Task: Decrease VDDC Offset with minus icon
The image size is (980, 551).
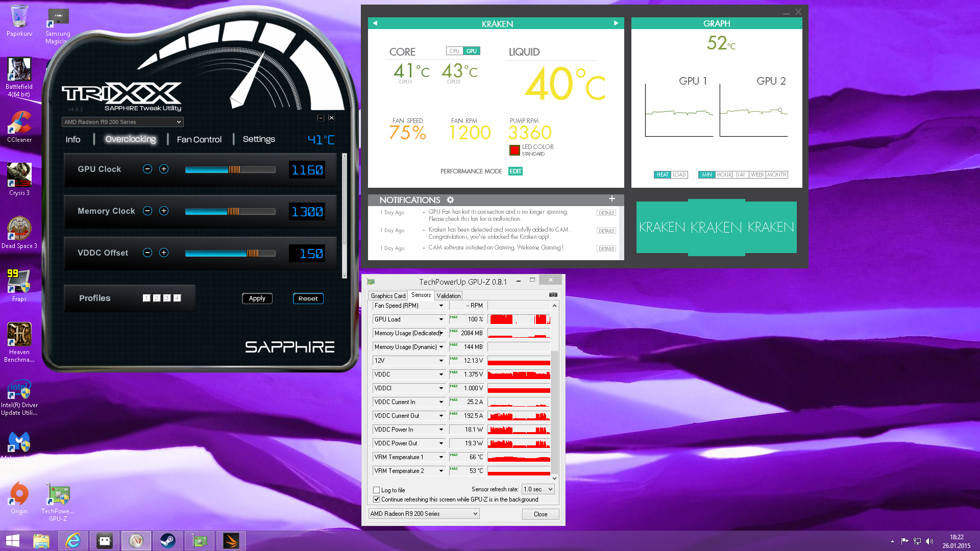Action: coord(148,253)
